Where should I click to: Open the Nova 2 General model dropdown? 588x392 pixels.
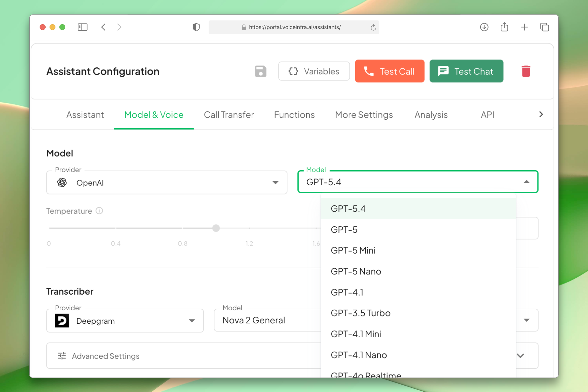[267, 320]
